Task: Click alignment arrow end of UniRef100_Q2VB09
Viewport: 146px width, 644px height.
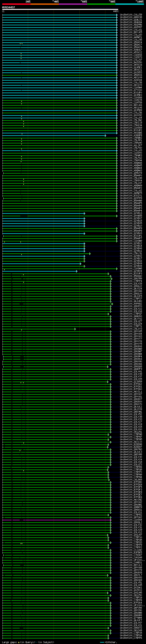Action: (81, 263)
